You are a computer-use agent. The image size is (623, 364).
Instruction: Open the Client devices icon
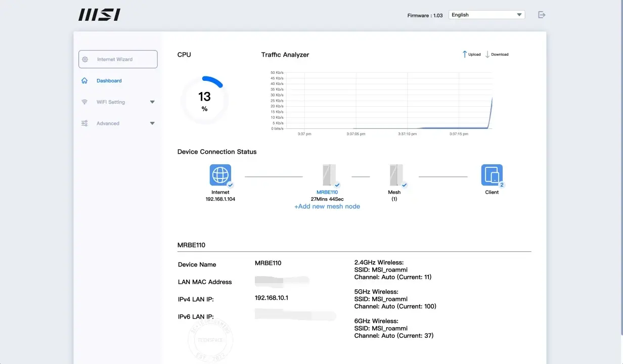(492, 175)
